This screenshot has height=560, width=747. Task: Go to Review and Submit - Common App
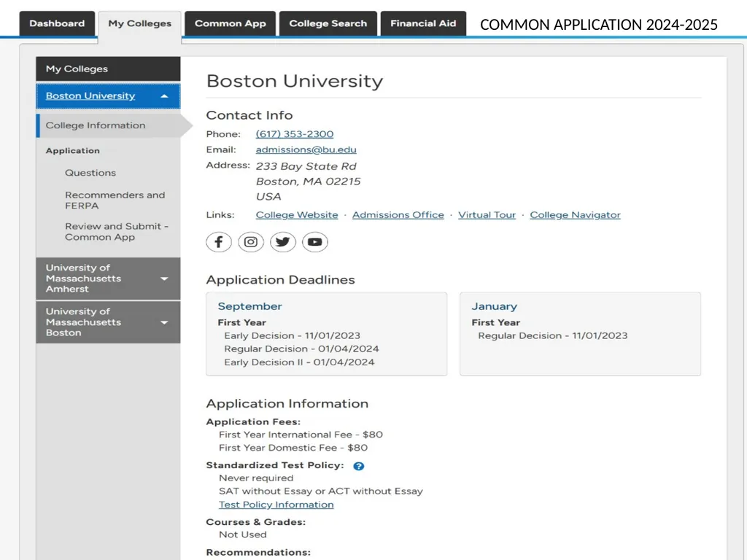[x=117, y=231]
